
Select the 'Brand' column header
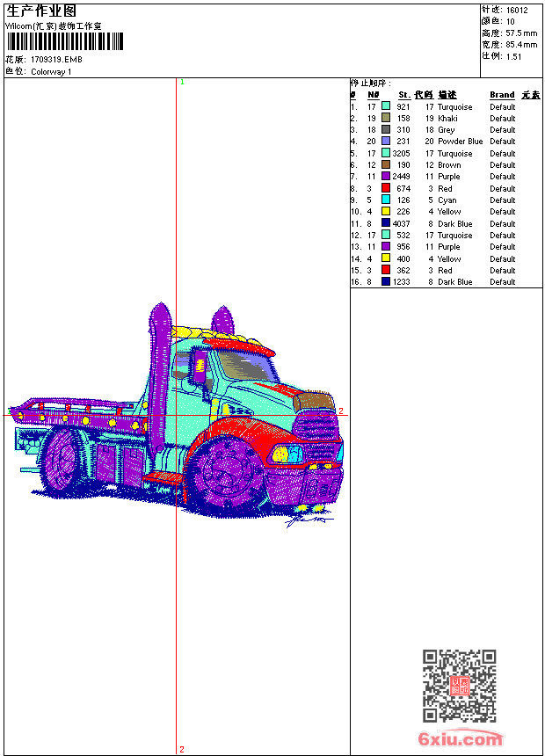click(502, 95)
